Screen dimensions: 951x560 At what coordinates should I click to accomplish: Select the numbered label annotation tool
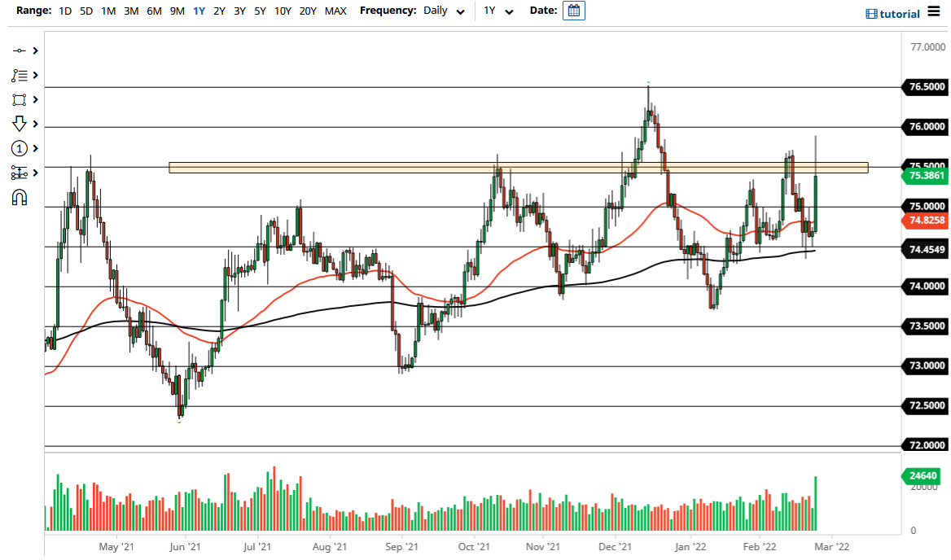[21, 148]
